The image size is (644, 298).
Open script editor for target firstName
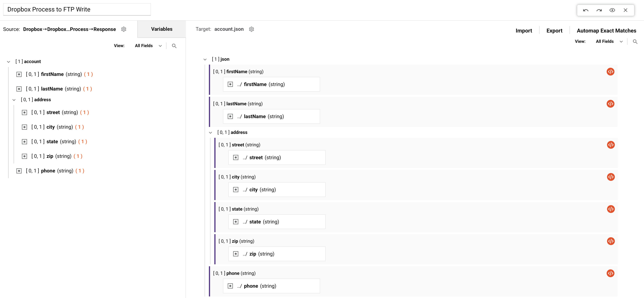point(610,72)
